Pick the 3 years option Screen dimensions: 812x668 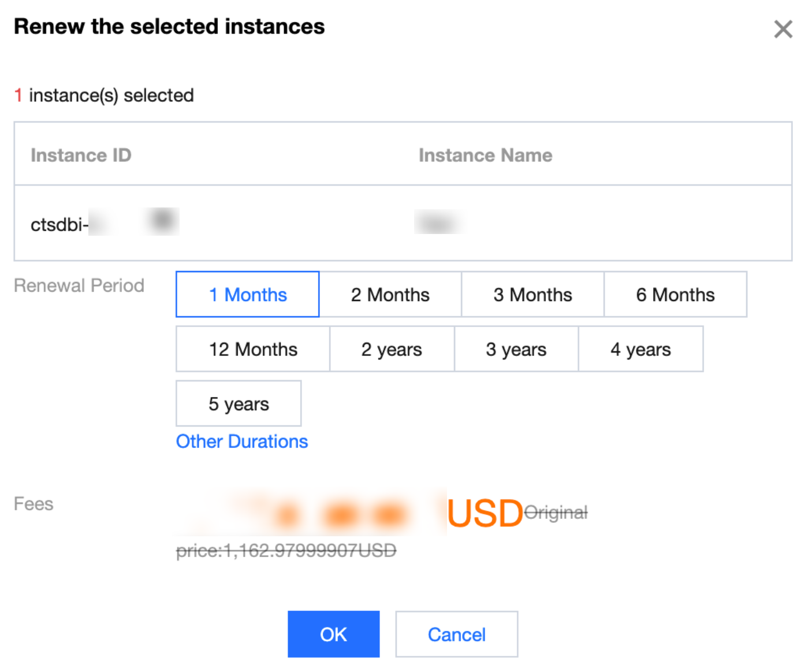(516, 349)
